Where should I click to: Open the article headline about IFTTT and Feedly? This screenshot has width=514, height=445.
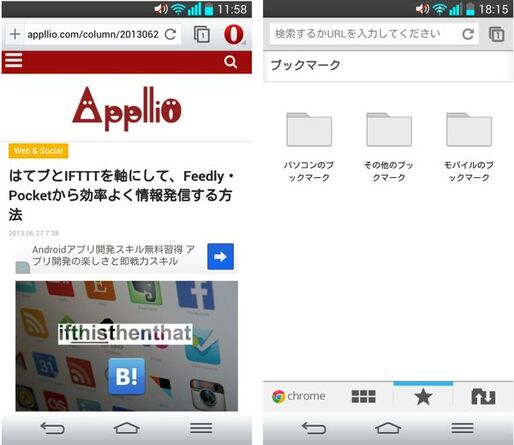click(122, 195)
